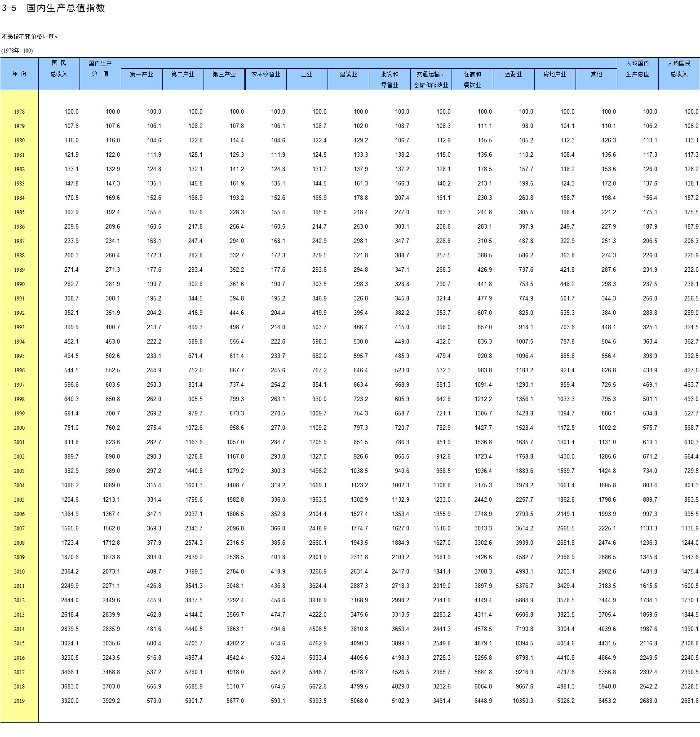Click the 1982 住宿和餐饮业 value 178.5
The height and width of the screenshot is (737, 700).
[485, 169]
